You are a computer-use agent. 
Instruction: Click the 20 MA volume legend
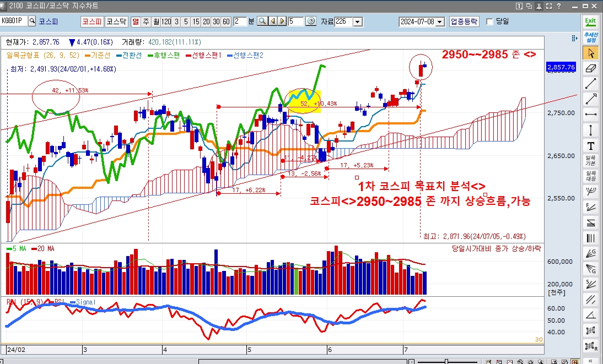(x=42, y=249)
